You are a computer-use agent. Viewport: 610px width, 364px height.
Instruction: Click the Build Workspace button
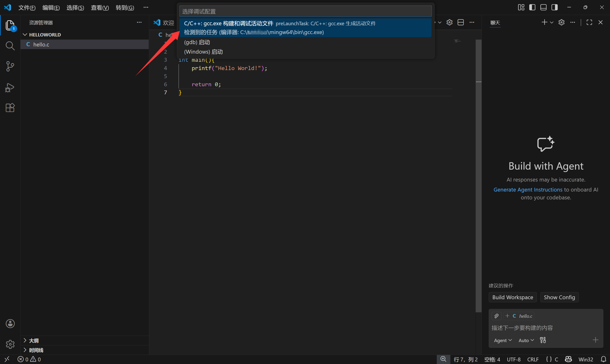[513, 297]
